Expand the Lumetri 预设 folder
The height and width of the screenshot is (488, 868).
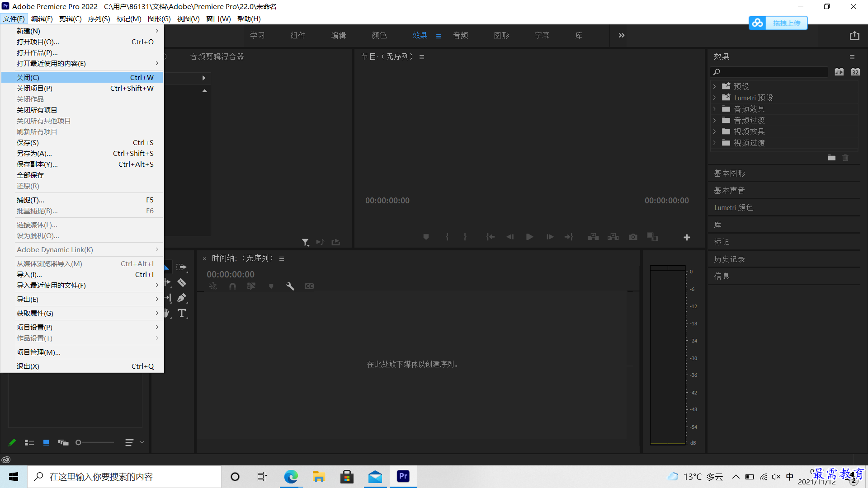715,98
